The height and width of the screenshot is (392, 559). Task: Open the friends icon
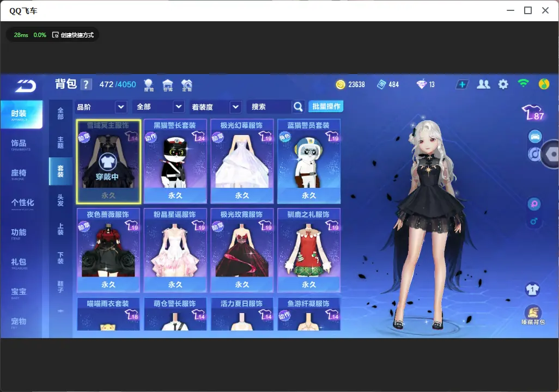point(483,84)
